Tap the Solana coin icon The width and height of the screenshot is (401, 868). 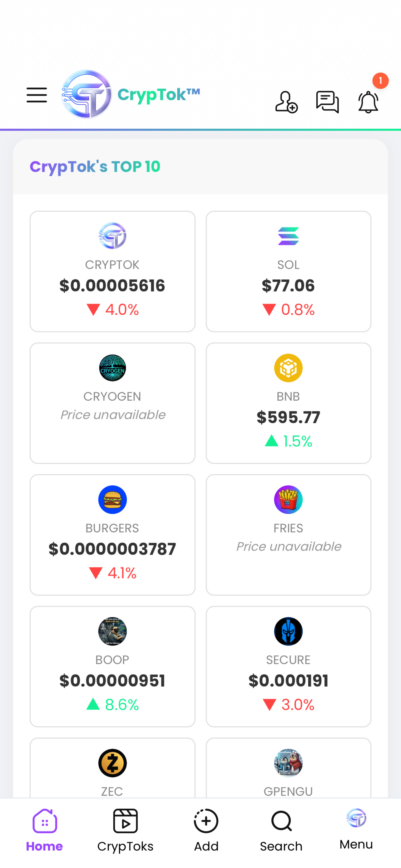pyautogui.click(x=288, y=236)
